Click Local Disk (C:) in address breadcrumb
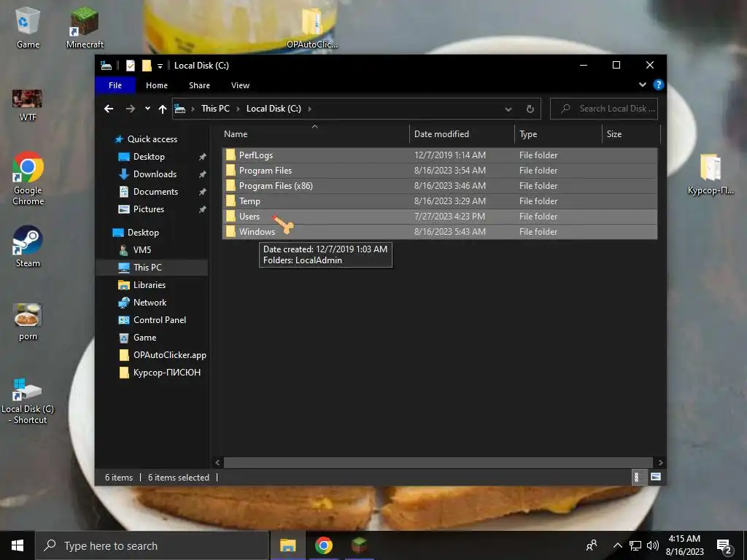Image resolution: width=747 pixels, height=560 pixels. pos(274,109)
